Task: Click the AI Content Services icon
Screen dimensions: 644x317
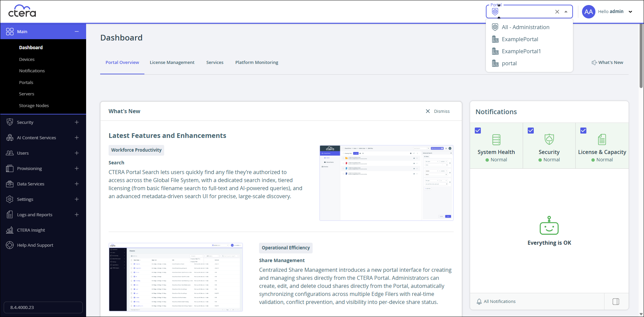Action: coord(10,138)
